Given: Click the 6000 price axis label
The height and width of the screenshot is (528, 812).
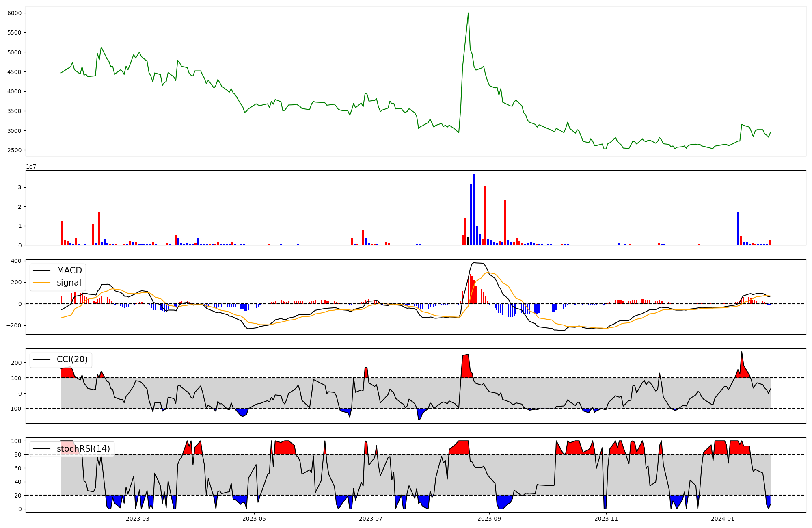Looking at the screenshot, I should [x=14, y=13].
